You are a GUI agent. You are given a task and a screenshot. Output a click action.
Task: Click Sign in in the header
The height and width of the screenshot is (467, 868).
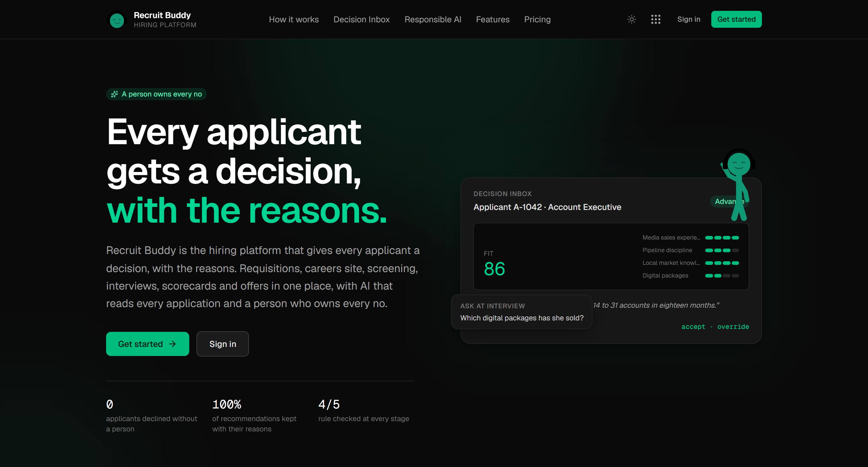(689, 19)
